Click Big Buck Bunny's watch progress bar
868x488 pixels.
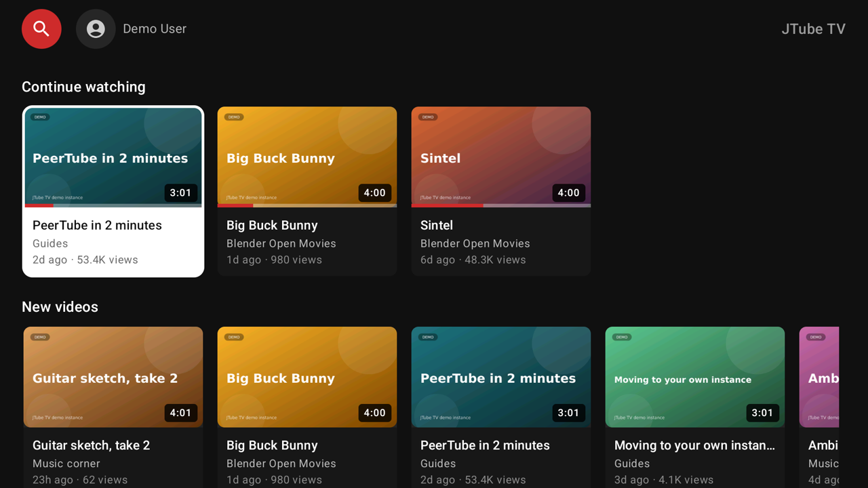[307, 205]
